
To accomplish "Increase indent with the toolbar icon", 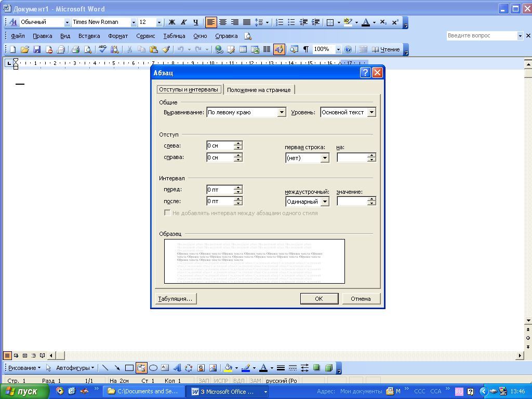I will pos(315,22).
